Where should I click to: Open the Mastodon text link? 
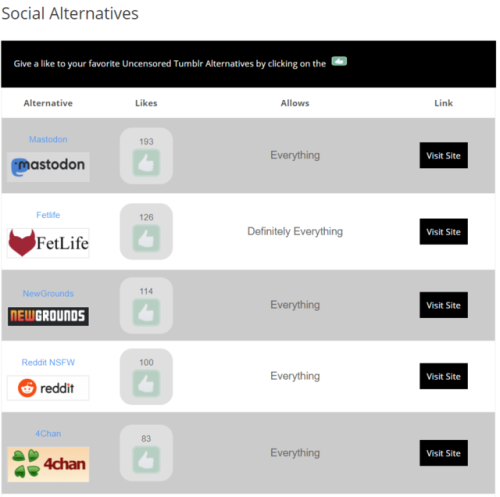click(48, 139)
